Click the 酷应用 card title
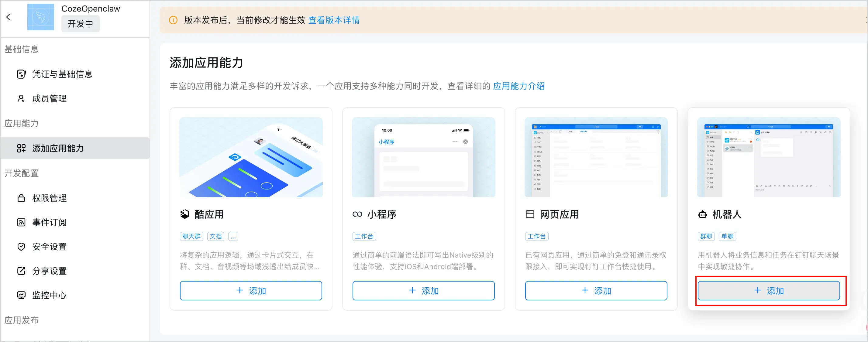This screenshot has height=342, width=868. pos(209,214)
